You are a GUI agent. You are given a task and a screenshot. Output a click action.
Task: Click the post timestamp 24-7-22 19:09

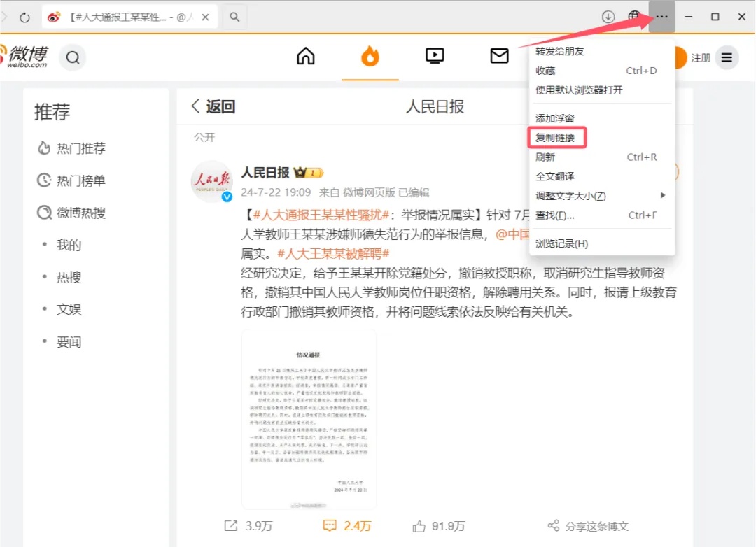[x=276, y=193]
